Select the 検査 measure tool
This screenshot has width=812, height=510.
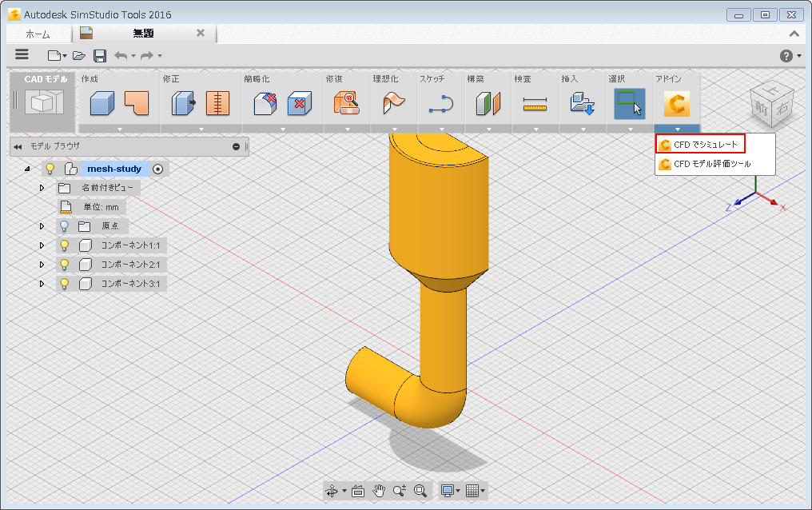coord(535,104)
